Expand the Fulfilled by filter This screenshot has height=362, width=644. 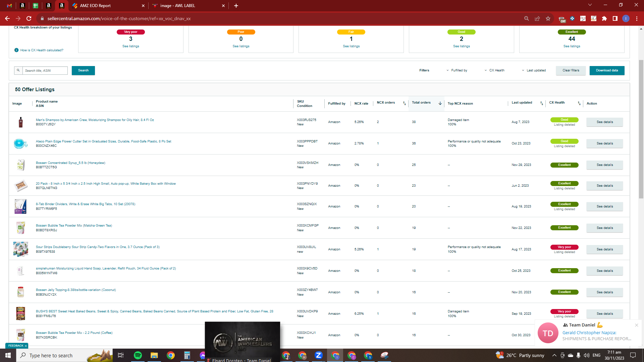457,70
